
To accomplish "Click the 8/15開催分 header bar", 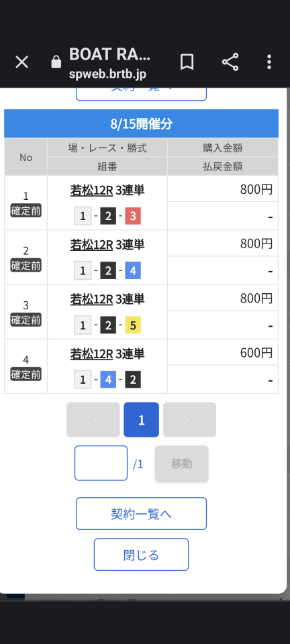I will [x=141, y=123].
